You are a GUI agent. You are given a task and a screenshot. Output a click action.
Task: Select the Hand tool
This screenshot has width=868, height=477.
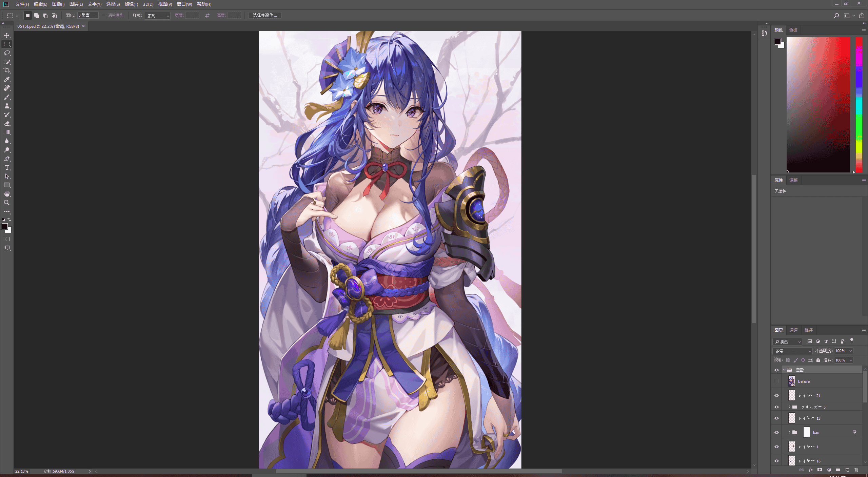7,194
